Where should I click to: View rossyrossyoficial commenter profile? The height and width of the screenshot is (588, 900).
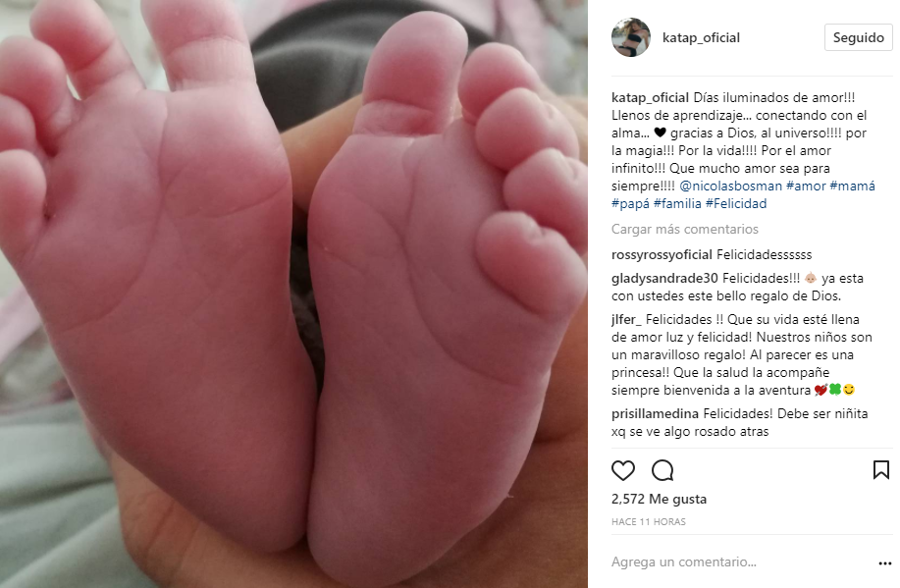point(662,255)
